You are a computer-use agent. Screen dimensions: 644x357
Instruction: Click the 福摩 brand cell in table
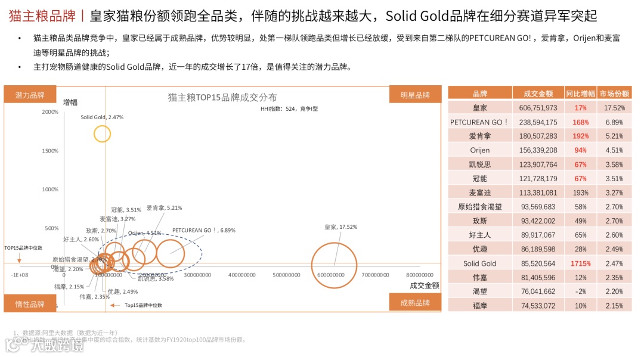(479, 306)
